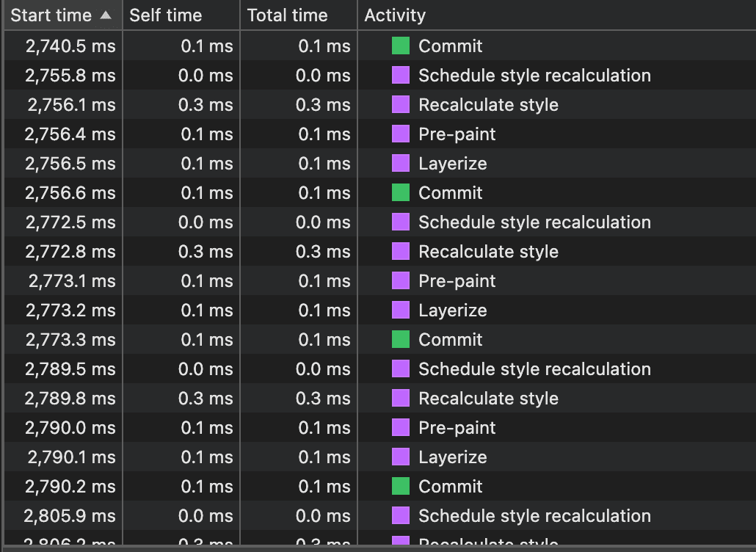Click the Activity column header
This screenshot has height=552, width=756.
pos(395,15)
